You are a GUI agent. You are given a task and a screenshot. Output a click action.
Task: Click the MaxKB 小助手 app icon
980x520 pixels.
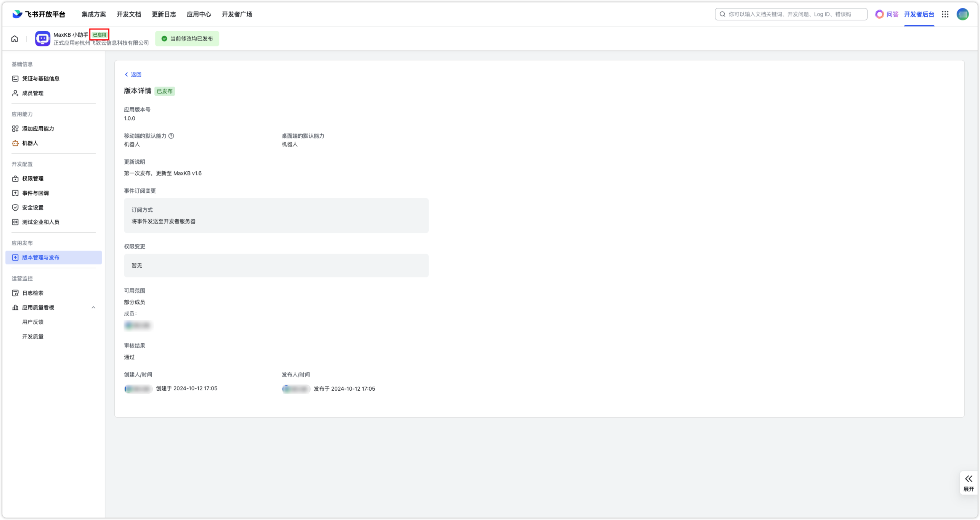43,39
